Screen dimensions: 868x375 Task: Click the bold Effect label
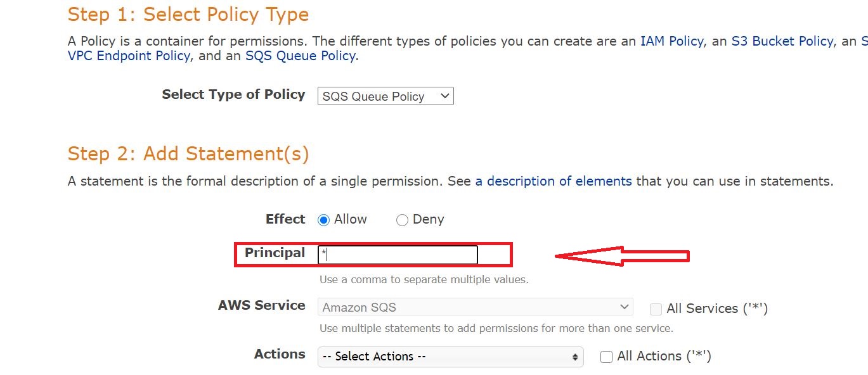pos(285,219)
